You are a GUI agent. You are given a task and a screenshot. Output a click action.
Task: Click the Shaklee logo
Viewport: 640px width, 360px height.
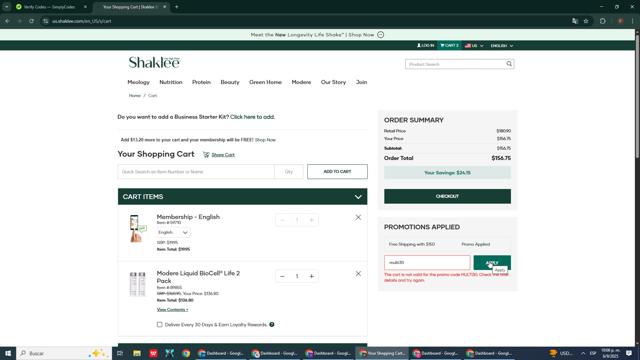coord(154,62)
